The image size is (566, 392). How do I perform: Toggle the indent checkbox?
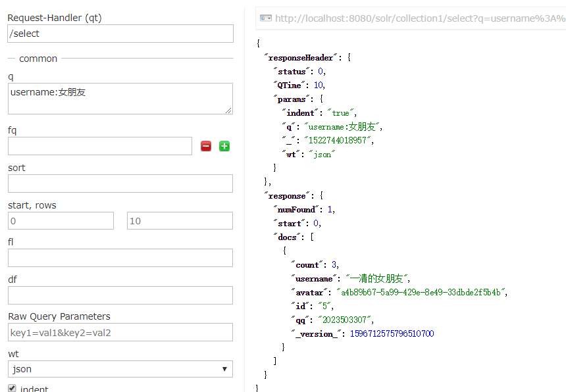[12, 388]
